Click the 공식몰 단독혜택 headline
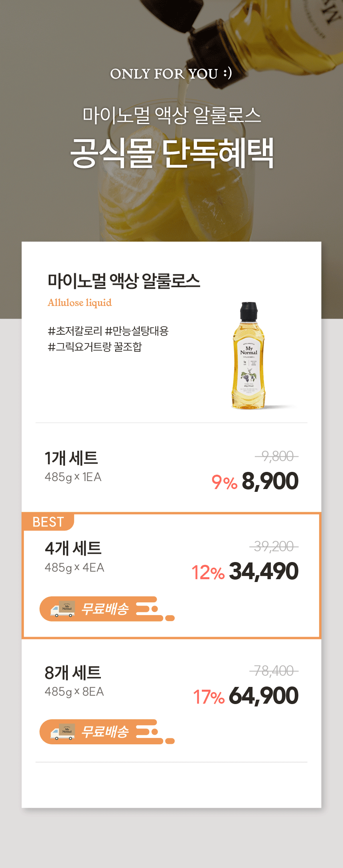343x868 pixels. (x=172, y=153)
